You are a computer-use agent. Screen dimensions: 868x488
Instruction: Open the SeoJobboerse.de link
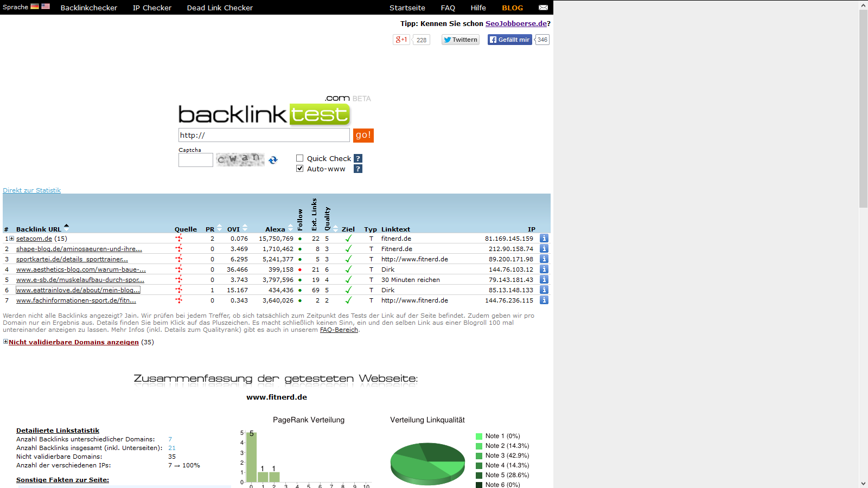pos(516,23)
